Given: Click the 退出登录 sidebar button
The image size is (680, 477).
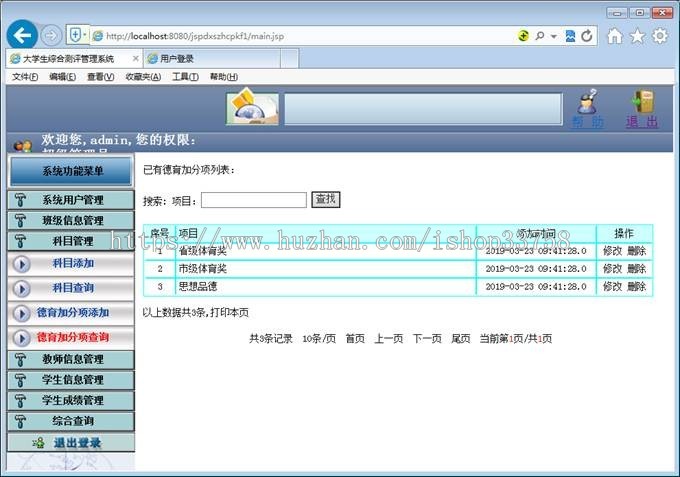Looking at the screenshot, I should [x=71, y=443].
